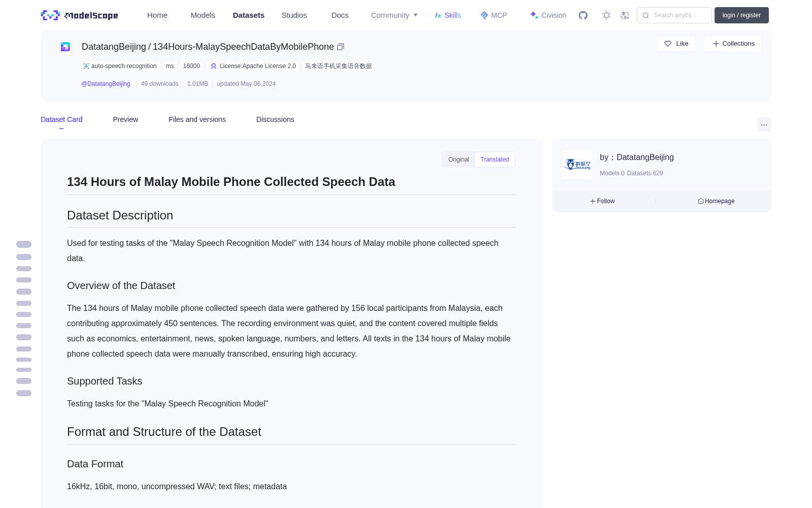Switch the card to Original language
Viewport: 812px width, 508px height.
click(459, 160)
